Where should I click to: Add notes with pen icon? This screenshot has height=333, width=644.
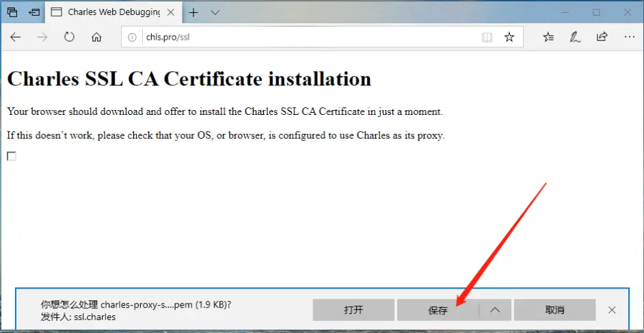pyautogui.click(x=575, y=38)
